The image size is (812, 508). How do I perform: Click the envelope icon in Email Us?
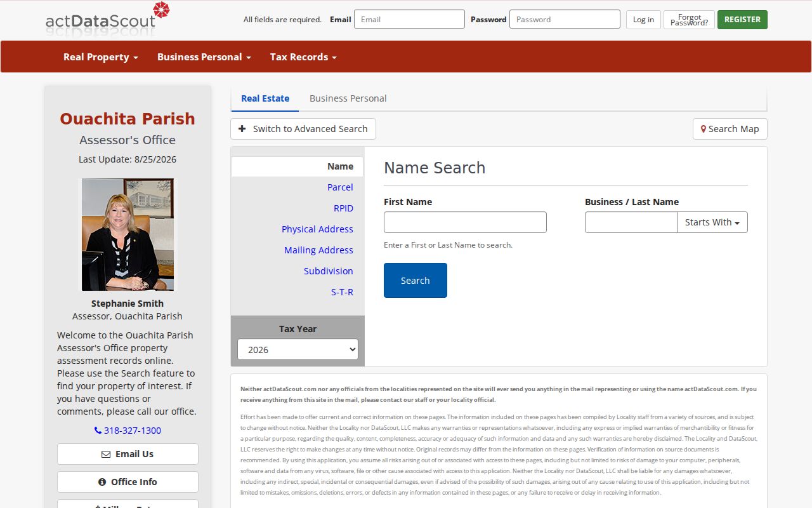click(x=106, y=454)
